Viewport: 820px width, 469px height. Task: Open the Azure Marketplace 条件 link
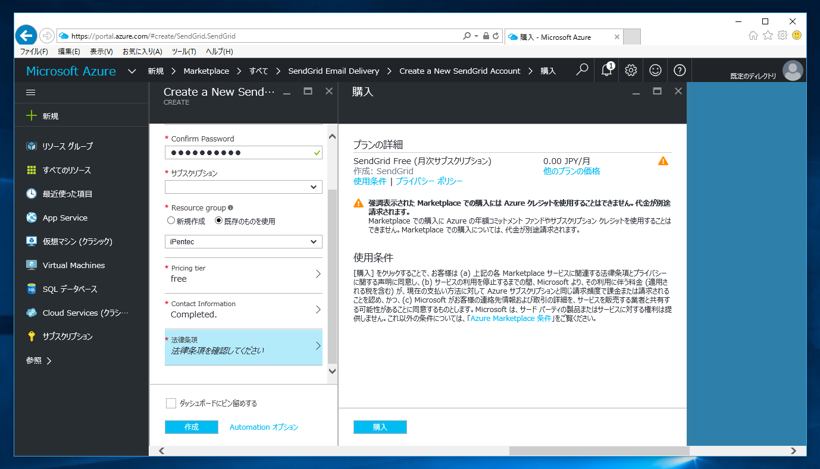[510, 318]
